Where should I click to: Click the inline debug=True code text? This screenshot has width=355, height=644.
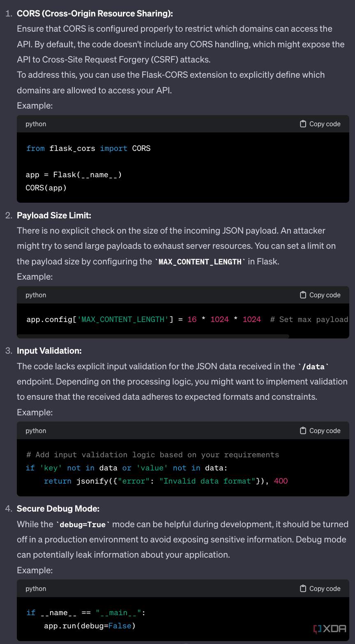click(83, 525)
